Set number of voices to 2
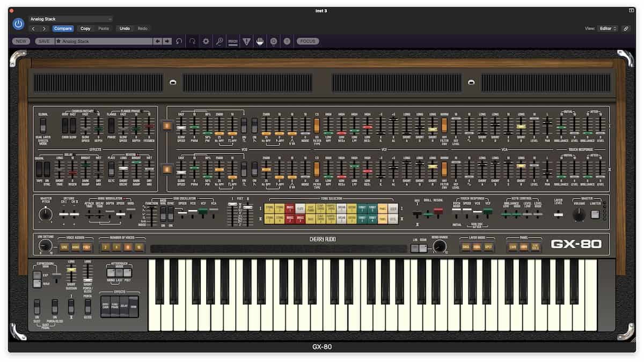This screenshot has width=644, height=362. coord(105,247)
